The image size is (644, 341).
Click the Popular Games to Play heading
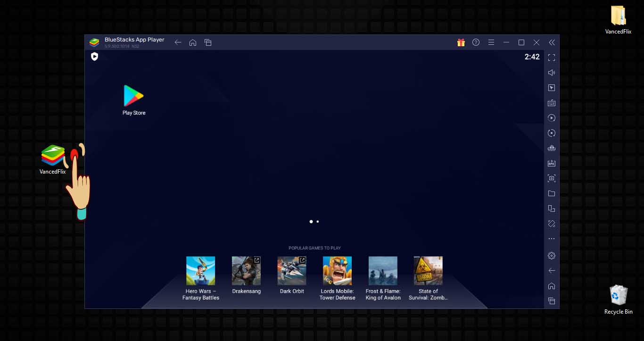(x=314, y=248)
